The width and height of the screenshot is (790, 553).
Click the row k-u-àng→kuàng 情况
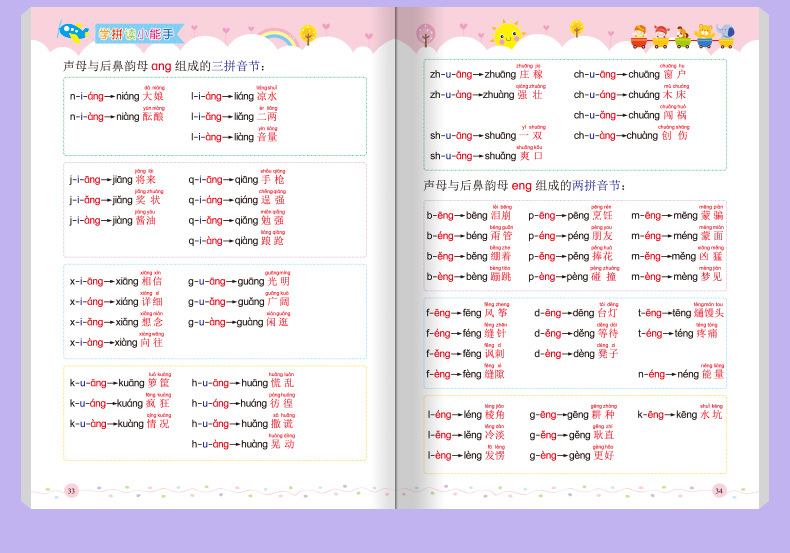pos(120,422)
